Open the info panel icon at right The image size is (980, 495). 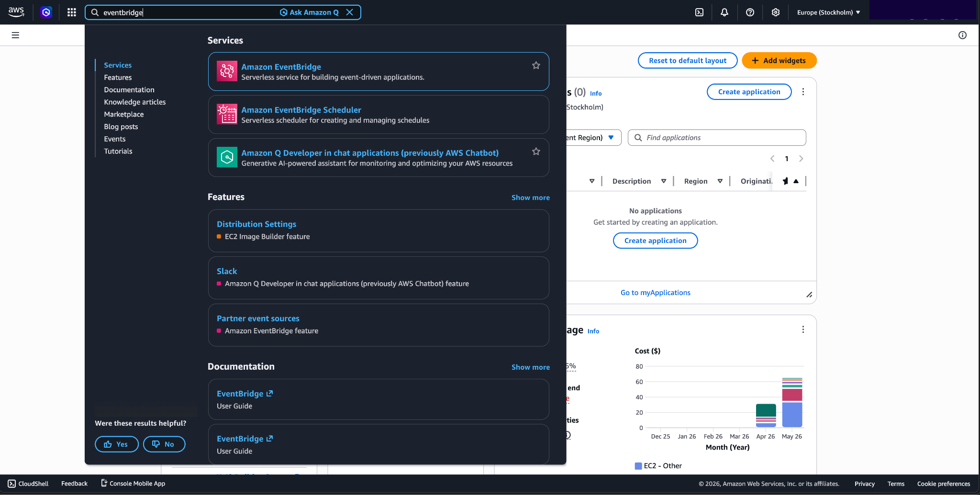click(x=962, y=35)
